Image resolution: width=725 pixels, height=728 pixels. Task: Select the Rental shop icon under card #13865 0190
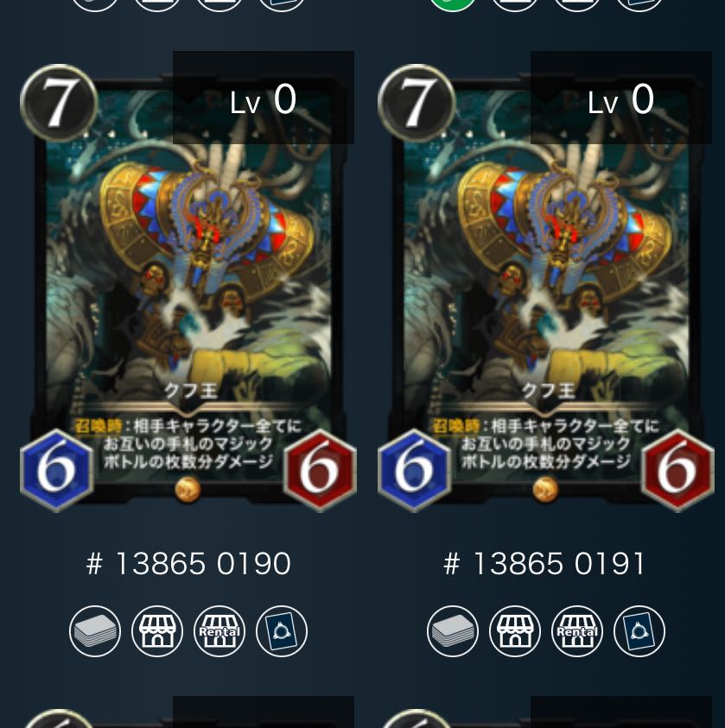219,631
